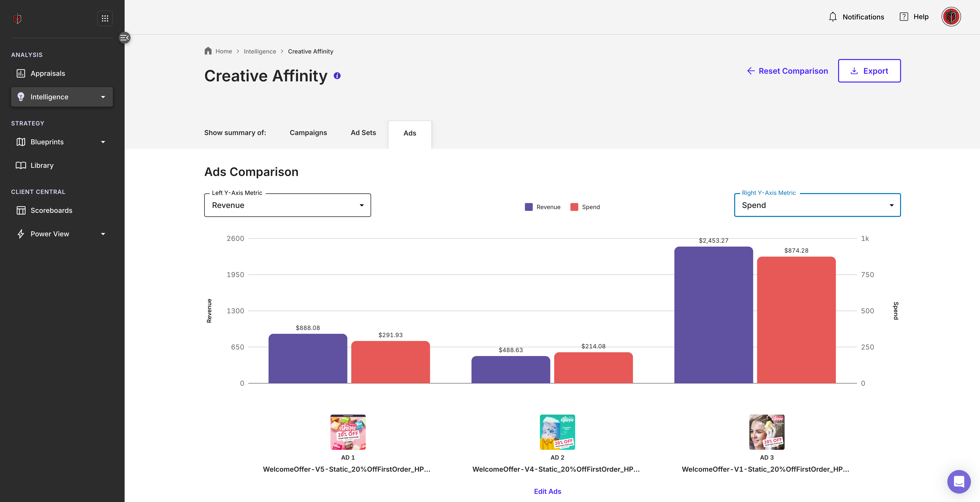Screen dimensions: 980x502
Task: Click the Export button
Action: 869,71
